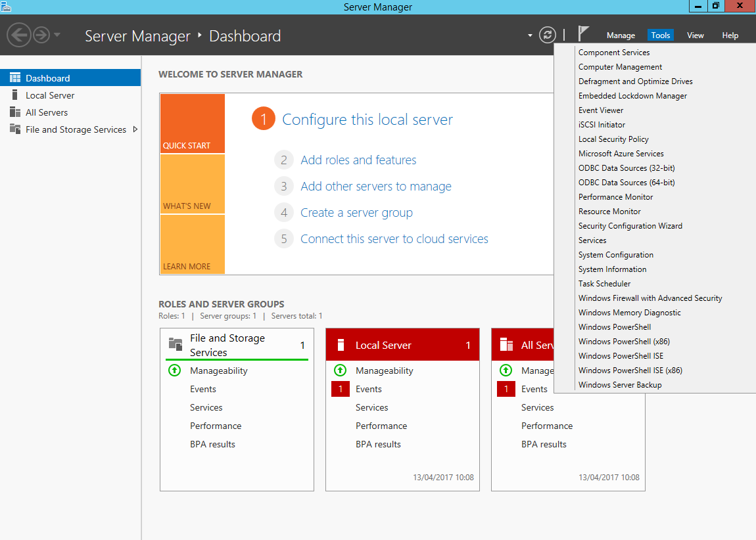Click the Dashboard icon in sidebar
Image resolution: width=756 pixels, height=540 pixels.
(14, 78)
